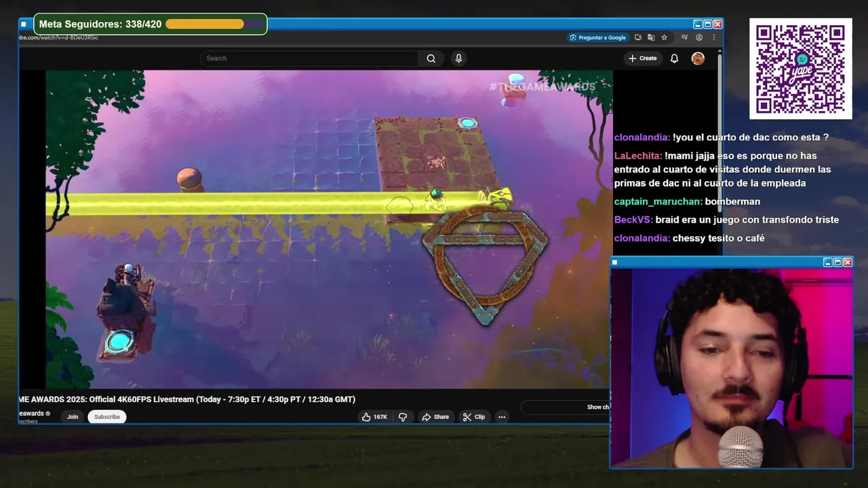Like the video showing 167K
This screenshot has width=868, height=488.
tap(374, 417)
